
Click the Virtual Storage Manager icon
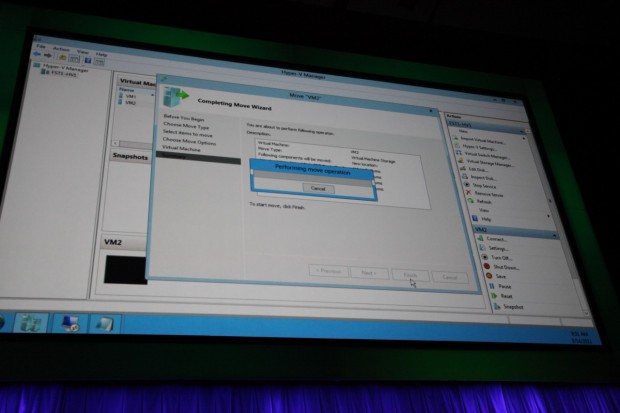pyautogui.click(x=461, y=161)
